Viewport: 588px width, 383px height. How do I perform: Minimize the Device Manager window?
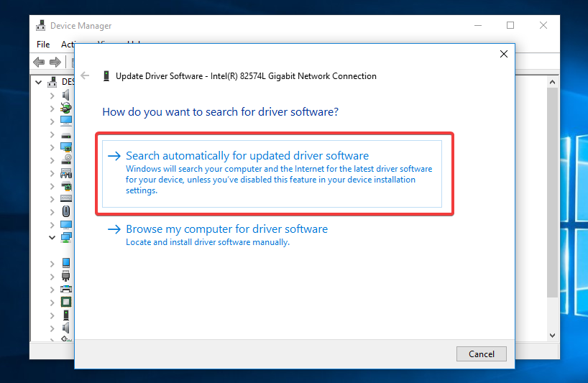[x=478, y=25]
